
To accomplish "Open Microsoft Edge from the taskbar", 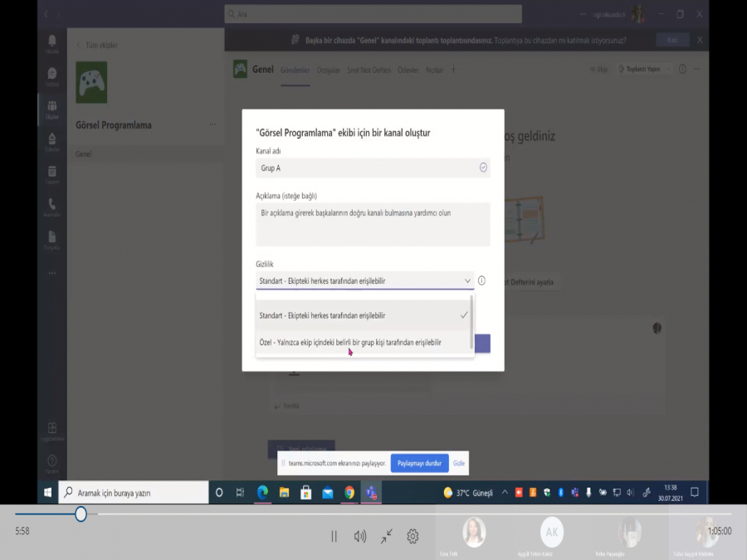I will (262, 492).
